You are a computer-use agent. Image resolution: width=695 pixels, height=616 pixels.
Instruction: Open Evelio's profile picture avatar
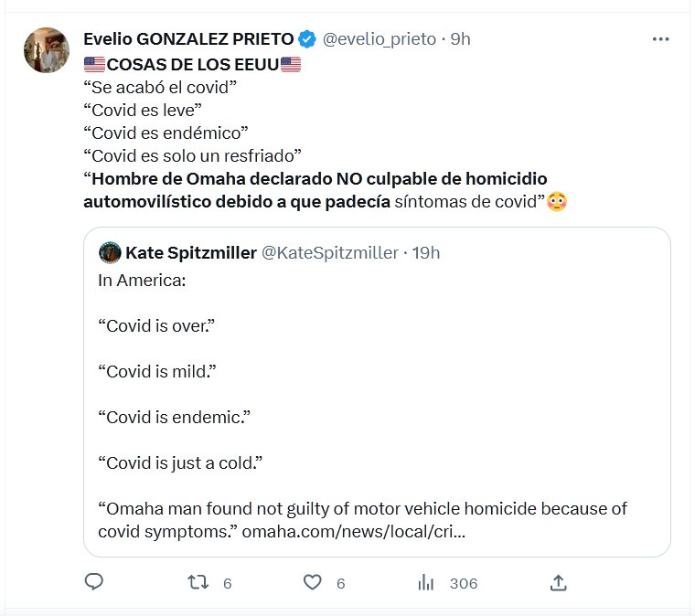click(47, 51)
